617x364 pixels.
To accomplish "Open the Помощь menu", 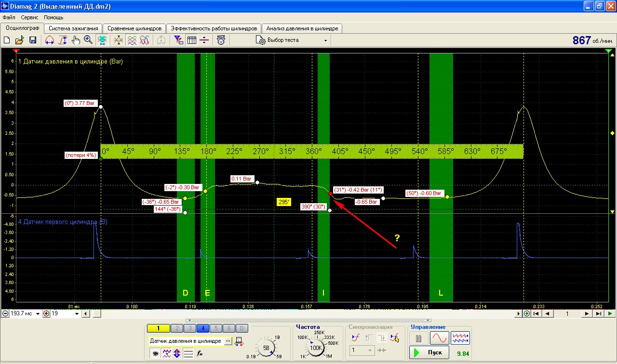I will [54, 17].
